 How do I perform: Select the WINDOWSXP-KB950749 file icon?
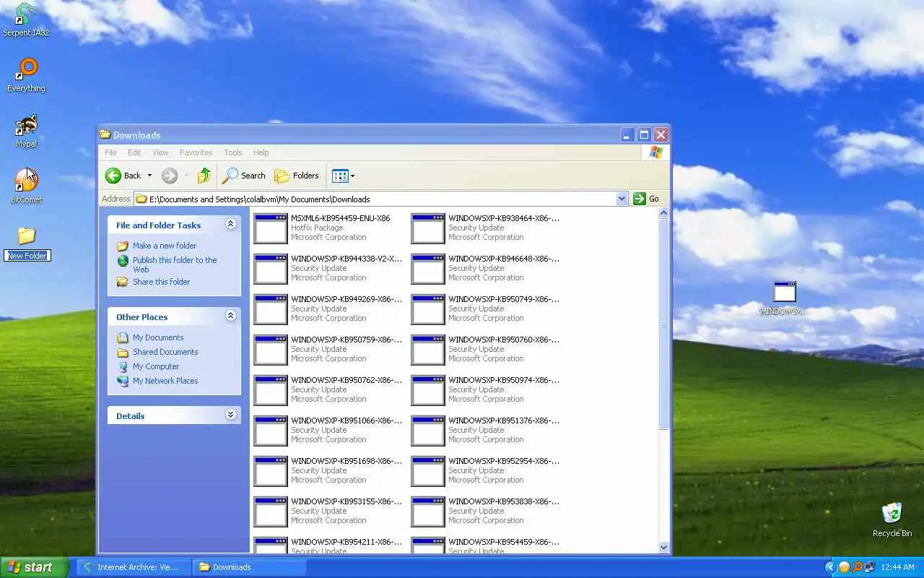(428, 309)
